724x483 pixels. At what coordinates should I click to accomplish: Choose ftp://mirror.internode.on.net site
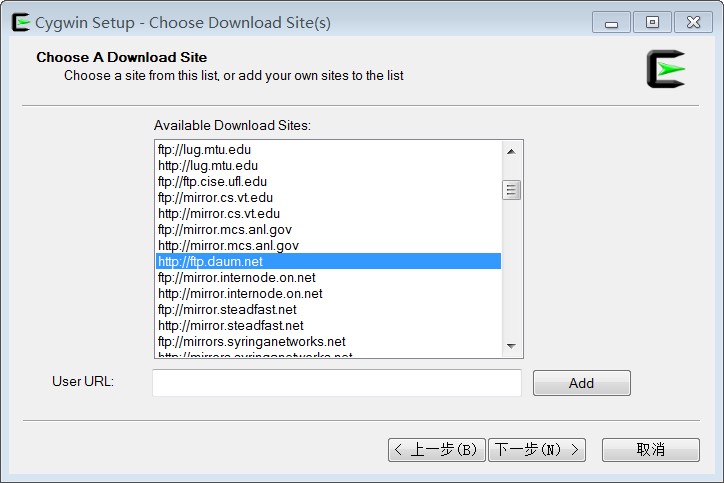pyautogui.click(x=328, y=278)
